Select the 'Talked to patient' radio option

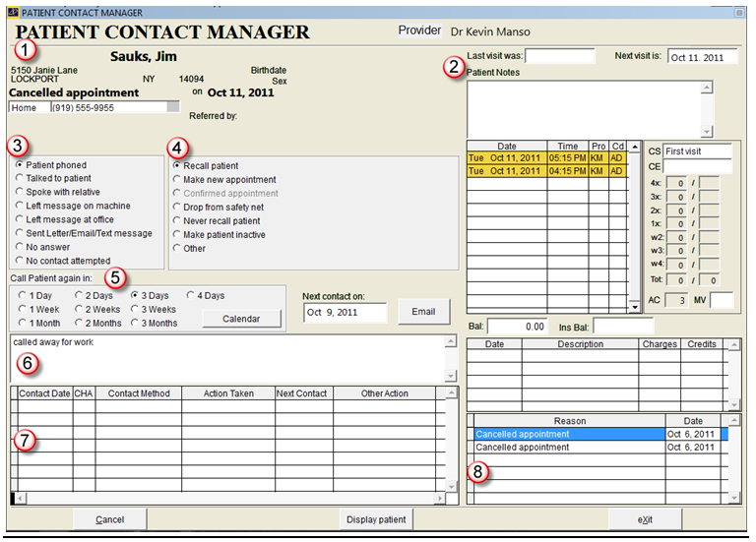pyautogui.click(x=21, y=178)
